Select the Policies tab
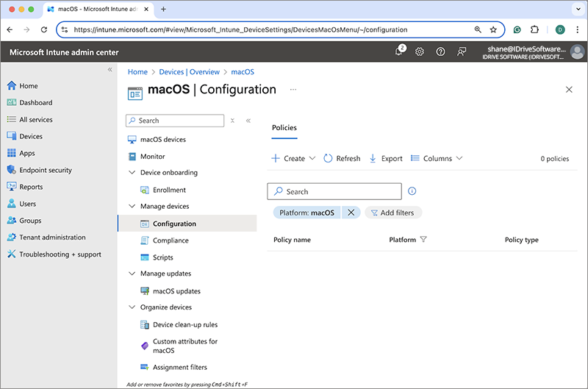The image size is (588, 389). click(x=284, y=127)
